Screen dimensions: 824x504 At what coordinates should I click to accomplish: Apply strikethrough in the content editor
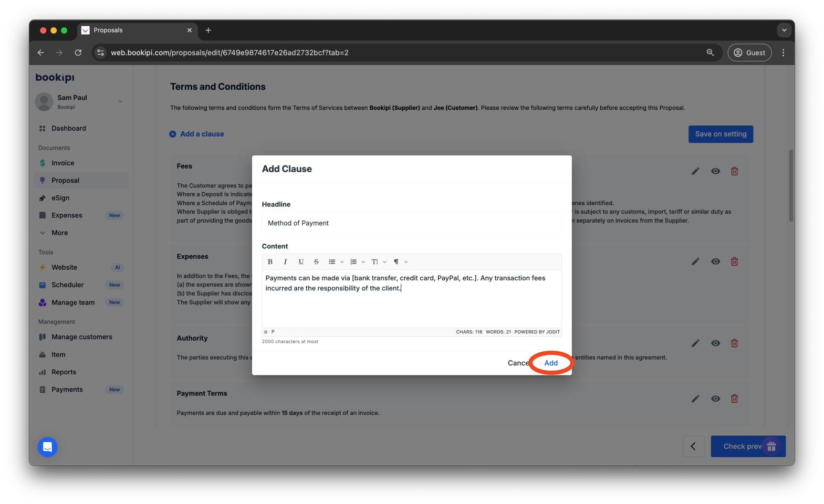pyautogui.click(x=316, y=261)
